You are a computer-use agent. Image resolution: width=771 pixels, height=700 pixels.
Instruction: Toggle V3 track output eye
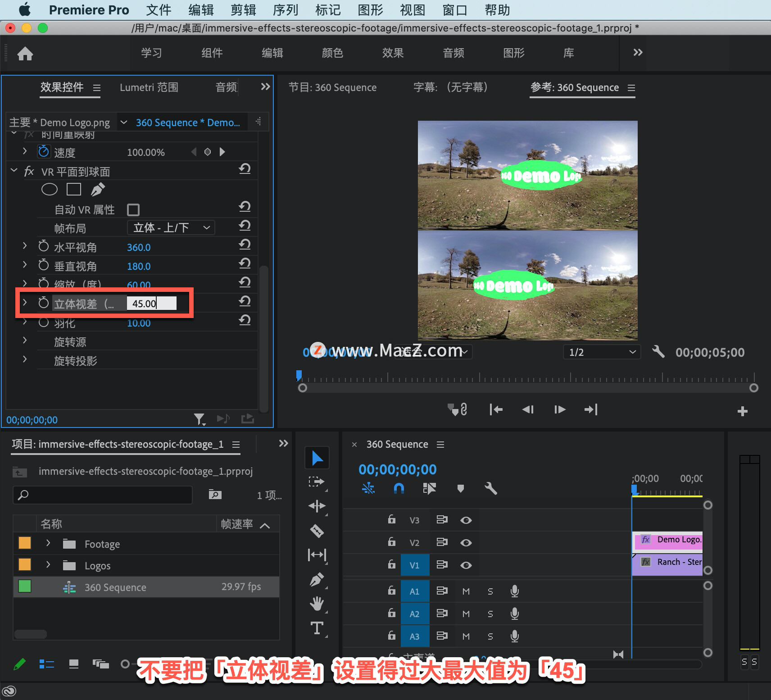466,520
